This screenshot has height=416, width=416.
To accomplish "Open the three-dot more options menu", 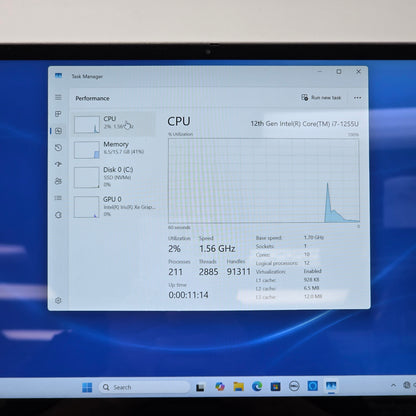I will 358,98.
